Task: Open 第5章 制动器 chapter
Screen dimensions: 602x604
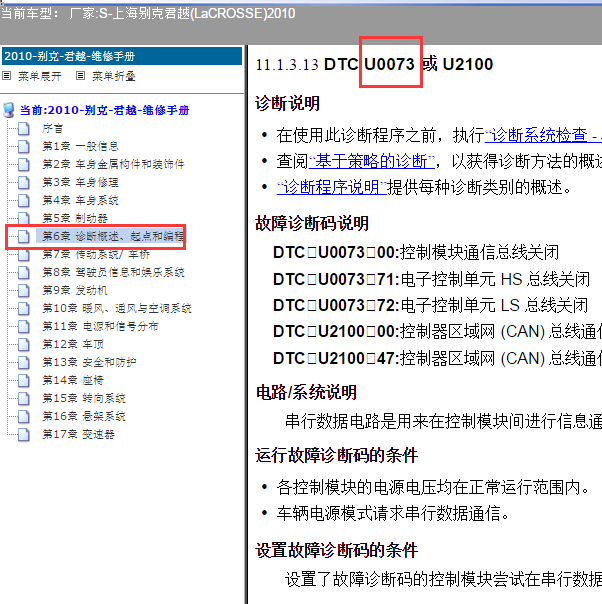Action: click(75, 218)
